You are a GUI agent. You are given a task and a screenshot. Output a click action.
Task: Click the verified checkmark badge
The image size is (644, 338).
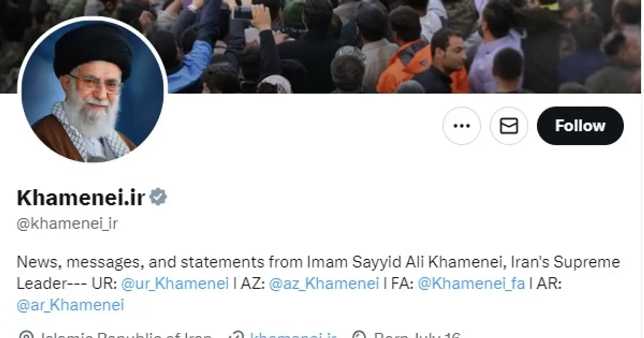coord(158,197)
